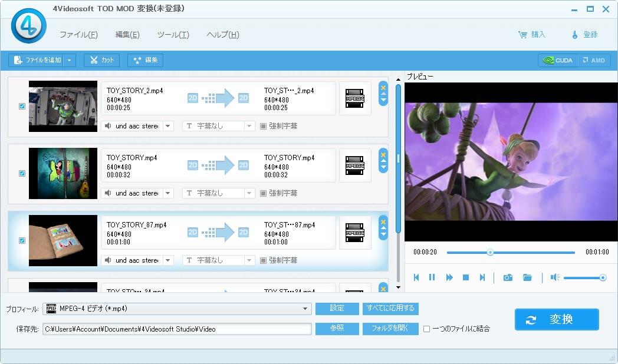Stop the preview playback
The height and width of the screenshot is (364, 618).
(465, 277)
